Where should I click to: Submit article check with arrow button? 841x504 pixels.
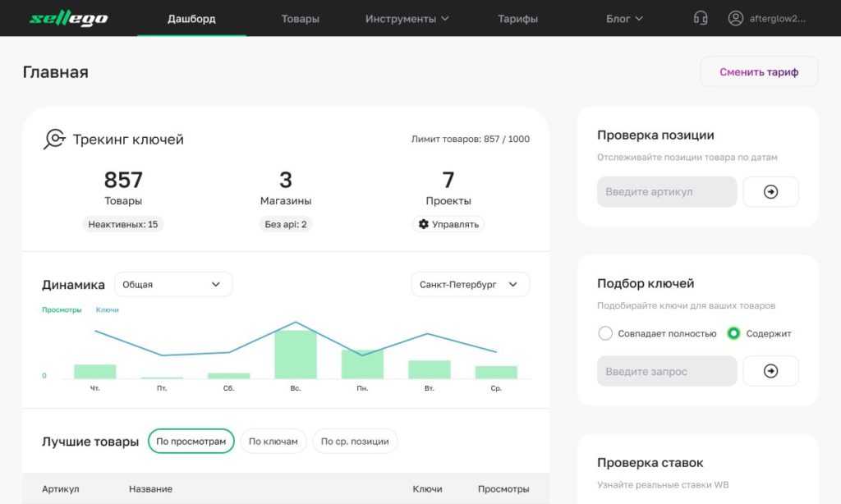770,192
